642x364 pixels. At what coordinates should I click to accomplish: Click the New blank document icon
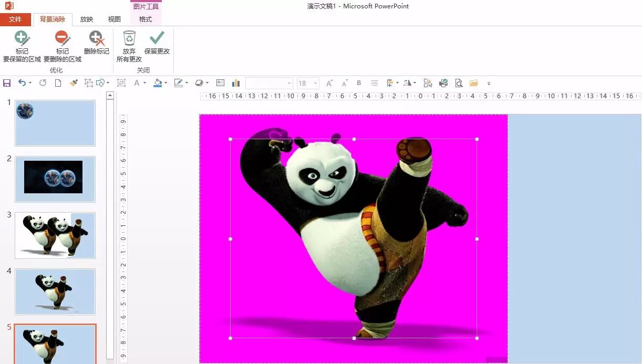(58, 83)
